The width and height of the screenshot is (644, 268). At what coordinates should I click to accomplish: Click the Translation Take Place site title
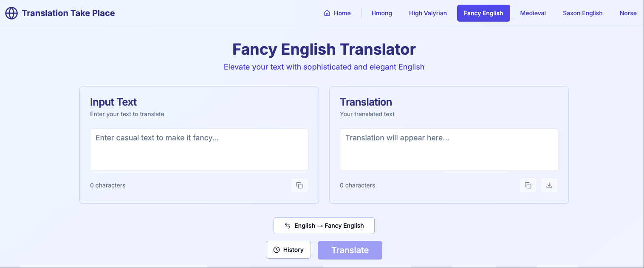[x=68, y=13]
